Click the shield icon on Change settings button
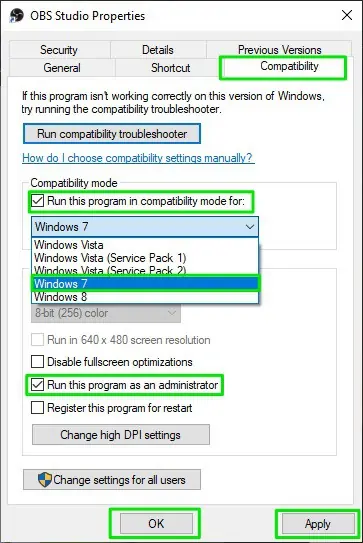 pos(44,480)
